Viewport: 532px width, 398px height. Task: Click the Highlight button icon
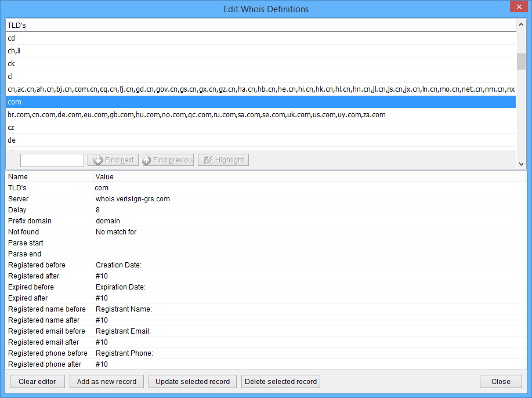pos(208,160)
